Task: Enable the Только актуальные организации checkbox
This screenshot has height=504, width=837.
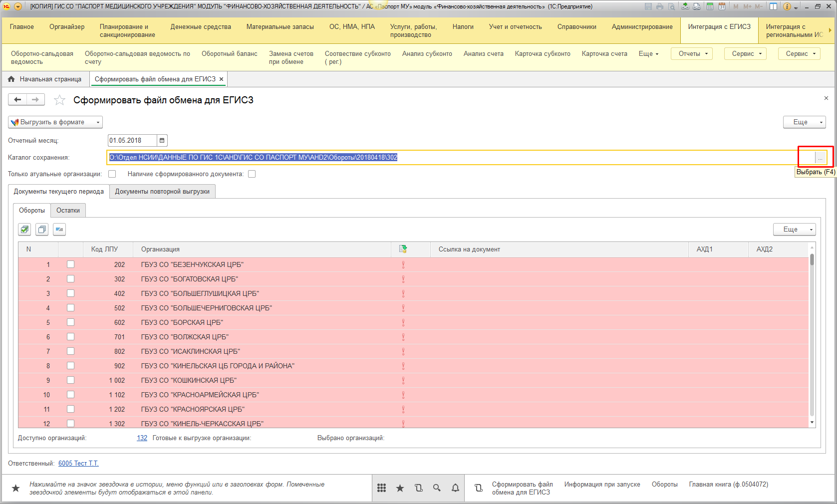Action: [112, 174]
